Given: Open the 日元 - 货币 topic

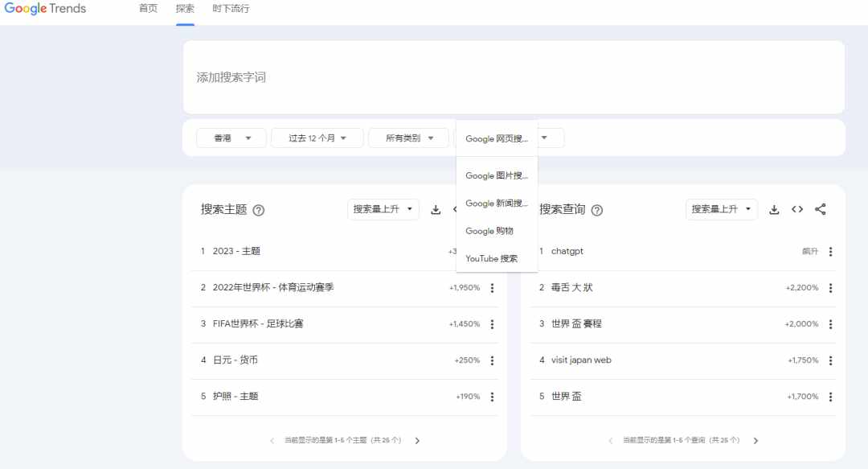Looking at the screenshot, I should [x=235, y=360].
